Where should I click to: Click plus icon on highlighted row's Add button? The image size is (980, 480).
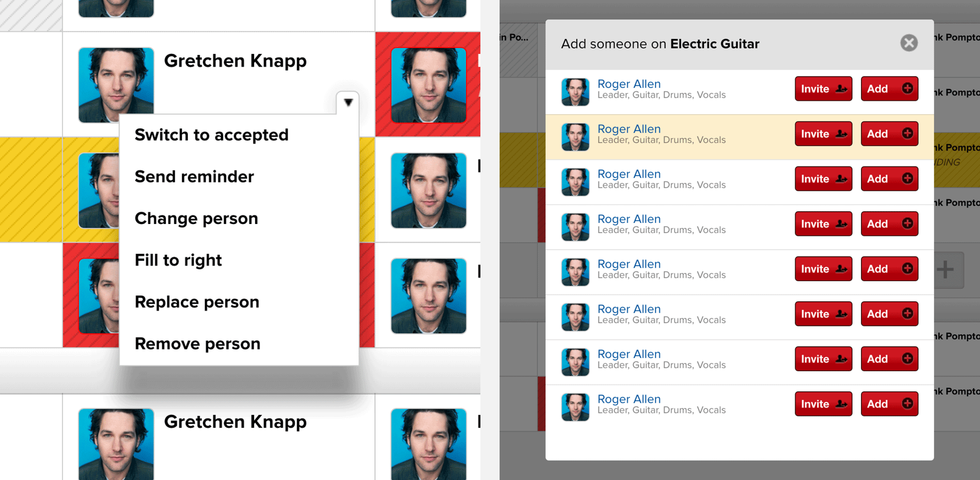click(x=907, y=133)
